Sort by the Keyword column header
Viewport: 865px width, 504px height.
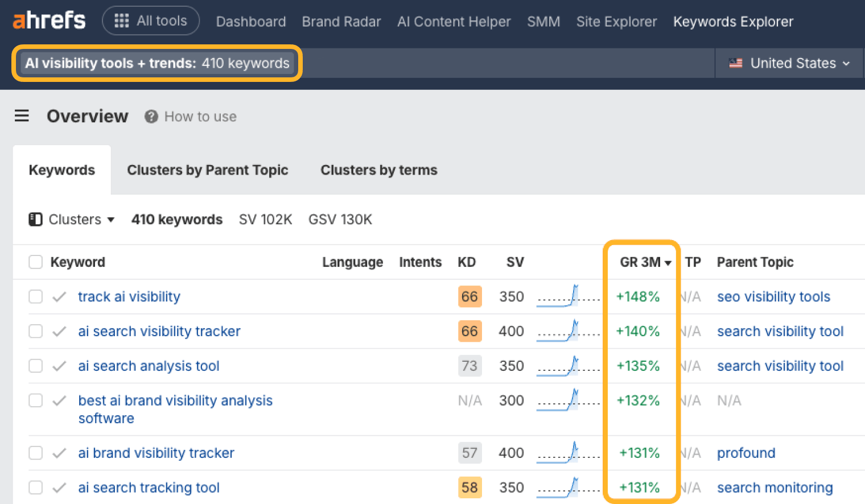coord(78,262)
